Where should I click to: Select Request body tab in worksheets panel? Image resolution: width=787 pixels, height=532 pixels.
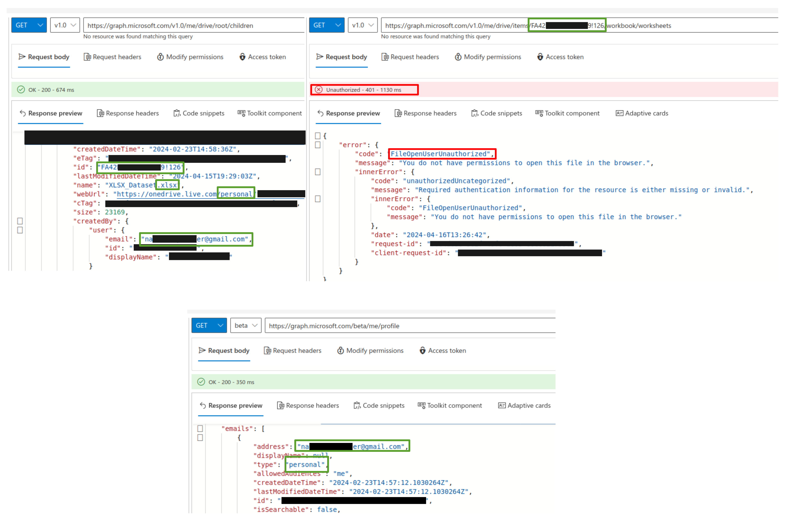pyautogui.click(x=341, y=57)
